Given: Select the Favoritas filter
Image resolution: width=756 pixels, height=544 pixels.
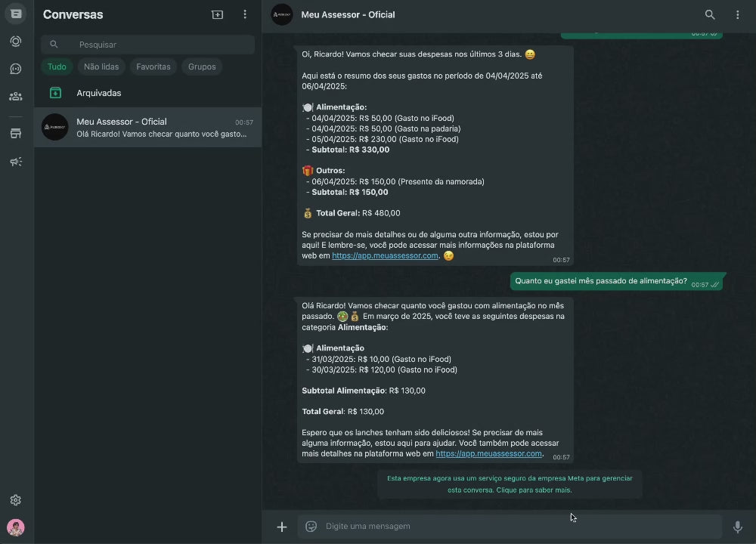Looking at the screenshot, I should 153,66.
